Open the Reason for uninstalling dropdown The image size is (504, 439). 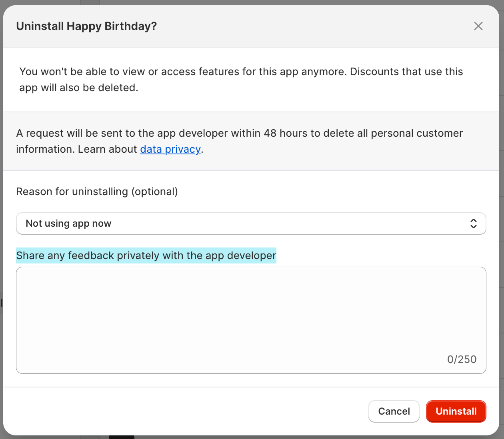tap(251, 223)
